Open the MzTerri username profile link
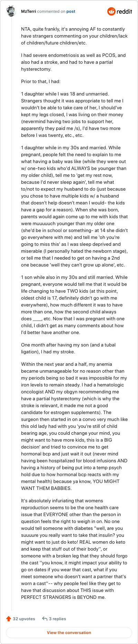The width and height of the screenshot is (138, 644). click(x=28, y=11)
